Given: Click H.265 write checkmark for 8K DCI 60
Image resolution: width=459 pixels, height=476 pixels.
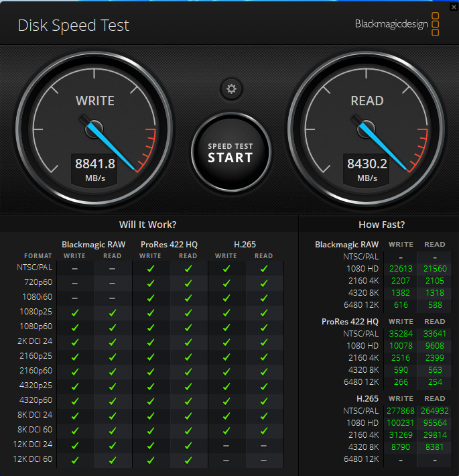Looking at the screenshot, I should (226, 431).
